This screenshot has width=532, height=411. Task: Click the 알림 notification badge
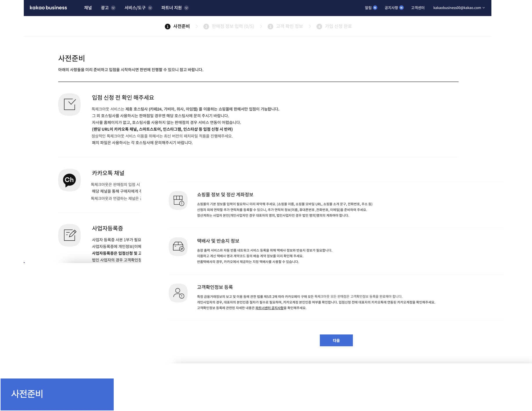[375, 8]
